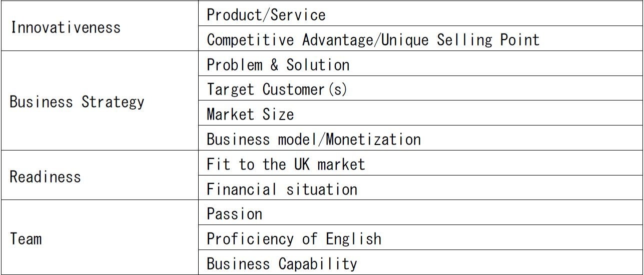Click the word Strategy
This screenshot has height=275, width=644.
click(113, 102)
